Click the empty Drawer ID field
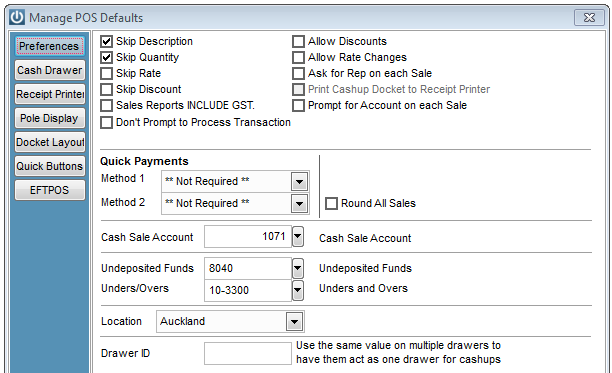 tap(248, 353)
